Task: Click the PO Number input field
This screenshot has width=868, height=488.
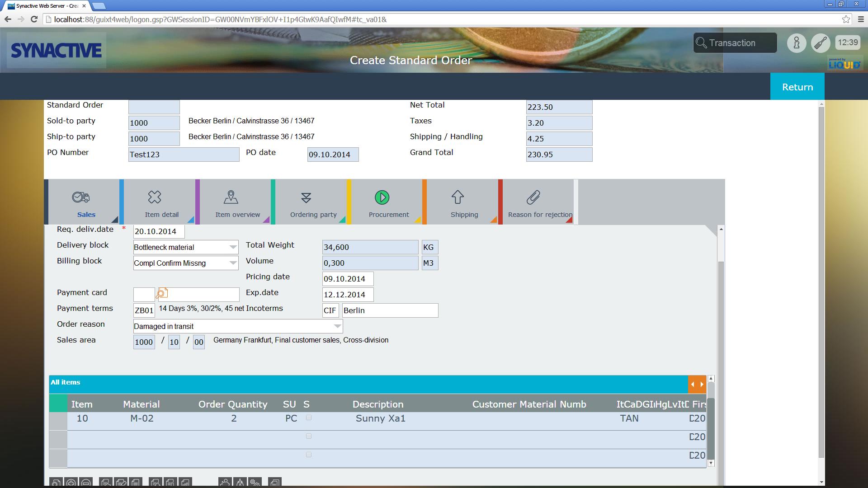Action: 184,155
